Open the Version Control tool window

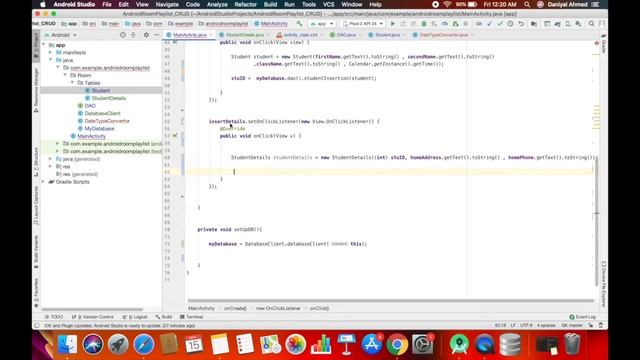[93, 317]
